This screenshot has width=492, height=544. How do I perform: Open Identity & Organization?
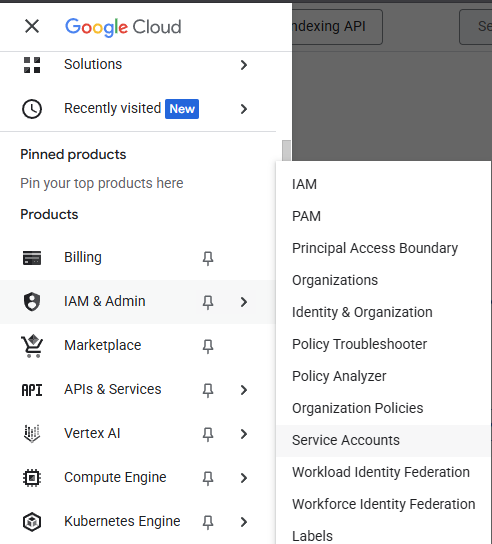point(362,312)
